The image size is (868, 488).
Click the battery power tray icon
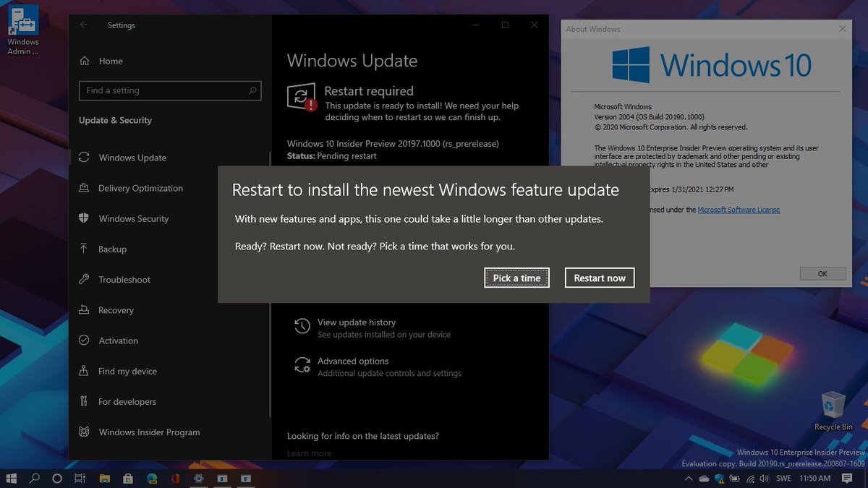(735, 479)
